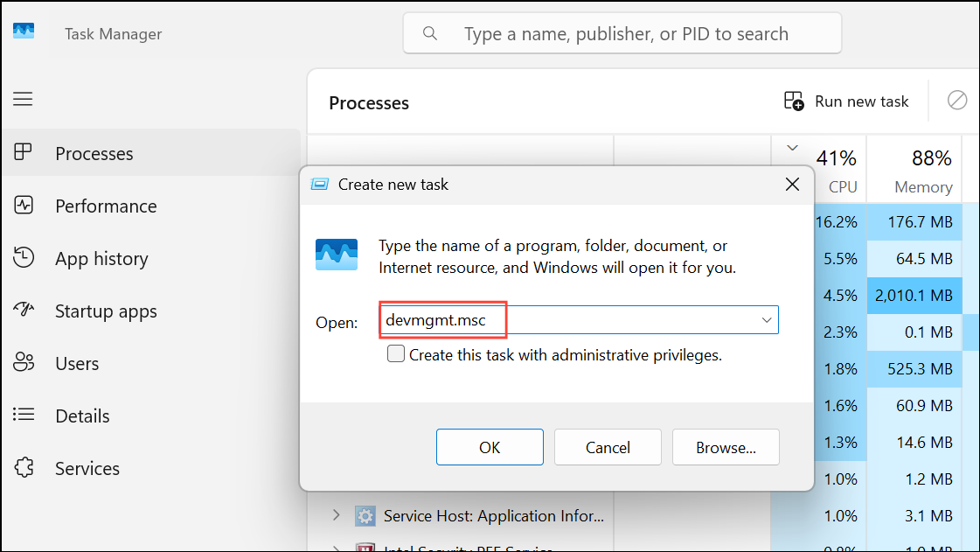Enable Create this task with administrative privileges
Viewport: 980px width, 552px height.
tap(396, 353)
